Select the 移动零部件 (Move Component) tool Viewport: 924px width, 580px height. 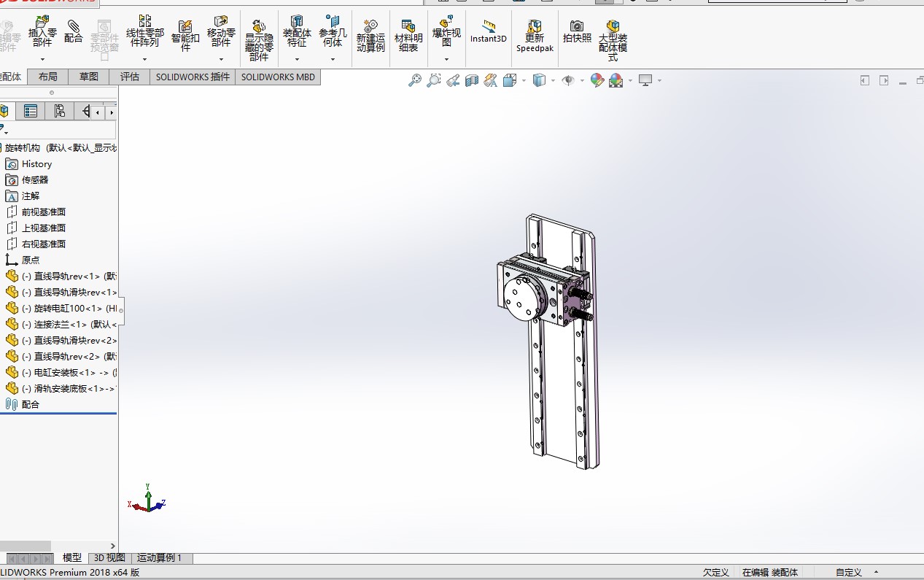pos(221,31)
